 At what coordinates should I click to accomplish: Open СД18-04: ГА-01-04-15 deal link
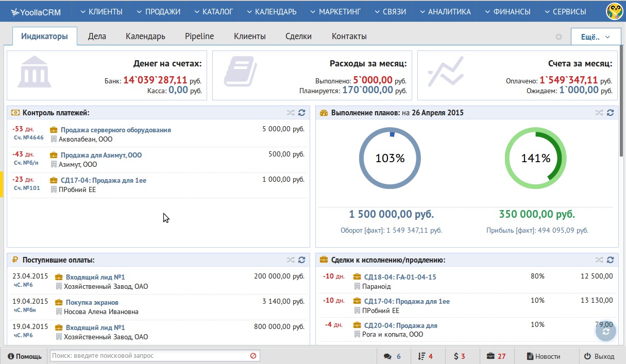[400, 278]
